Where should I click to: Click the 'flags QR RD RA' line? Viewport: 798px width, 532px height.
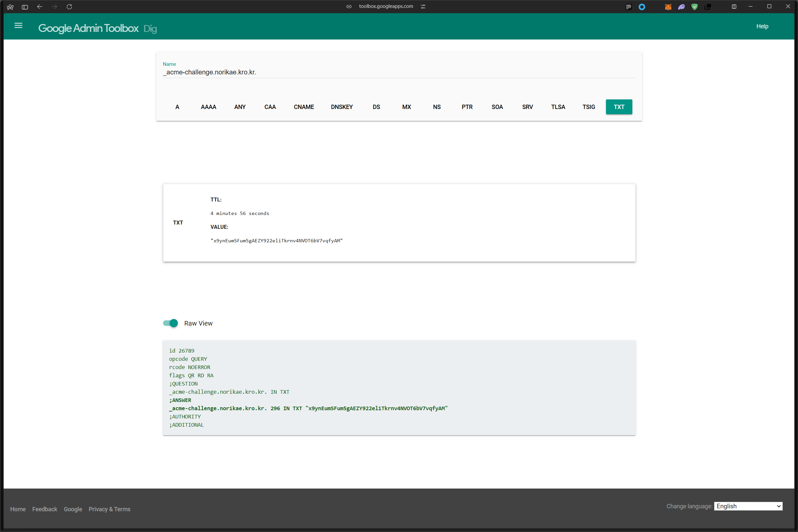(x=191, y=375)
